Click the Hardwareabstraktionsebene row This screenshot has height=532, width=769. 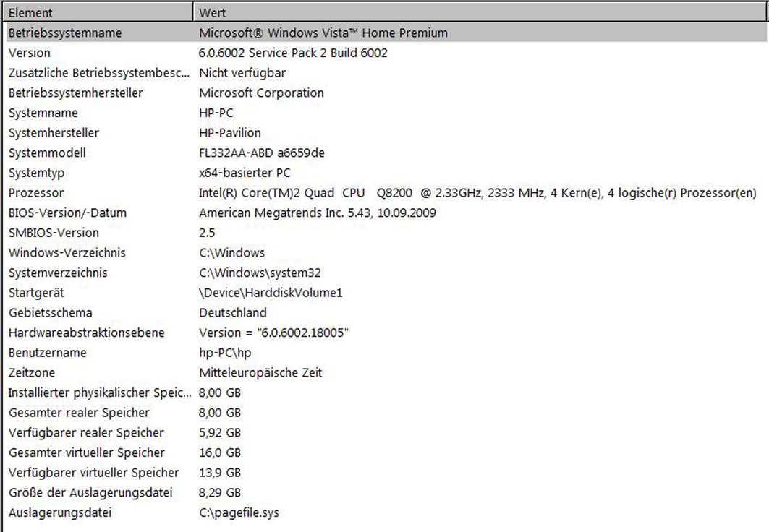point(86,333)
